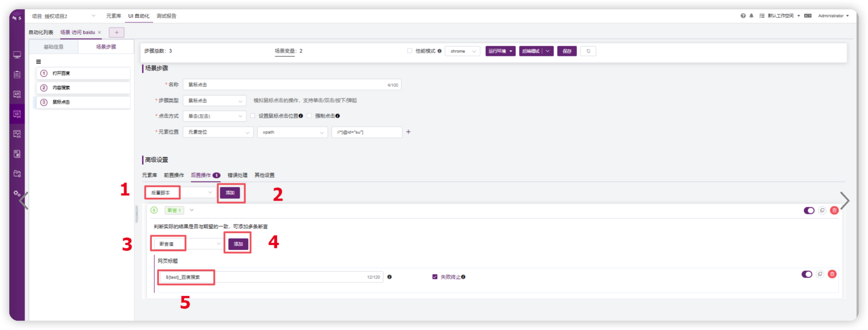
Task: Copy the 网页标题 assertion row
Action: (x=820, y=274)
